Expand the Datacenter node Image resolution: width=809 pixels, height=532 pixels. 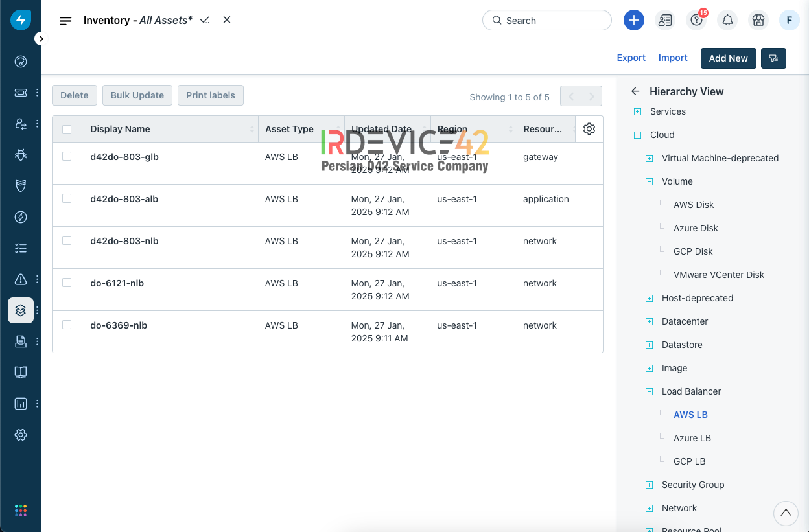[x=649, y=322]
